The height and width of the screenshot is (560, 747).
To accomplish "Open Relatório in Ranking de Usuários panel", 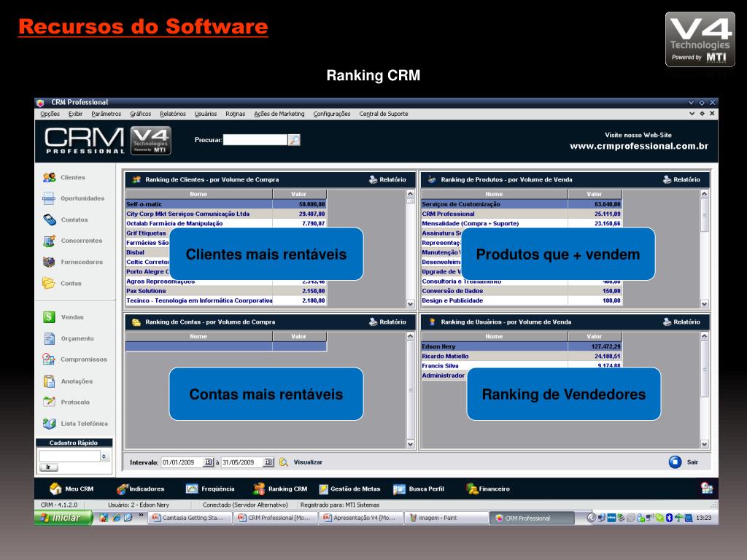I will pyautogui.click(x=681, y=322).
